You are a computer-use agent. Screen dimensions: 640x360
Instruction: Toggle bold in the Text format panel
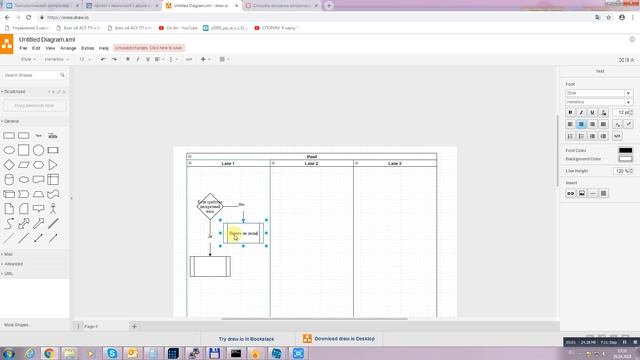570,112
